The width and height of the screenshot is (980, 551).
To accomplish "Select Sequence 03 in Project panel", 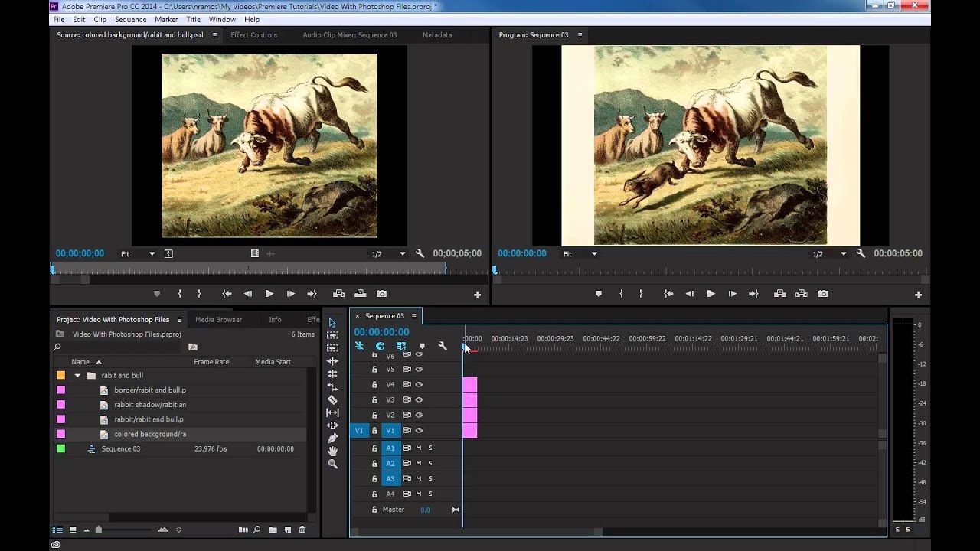I will point(121,449).
